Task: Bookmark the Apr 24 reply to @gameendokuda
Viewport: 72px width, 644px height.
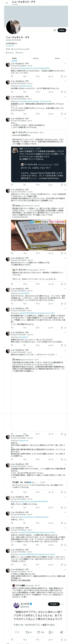Action: coord(62,92)
